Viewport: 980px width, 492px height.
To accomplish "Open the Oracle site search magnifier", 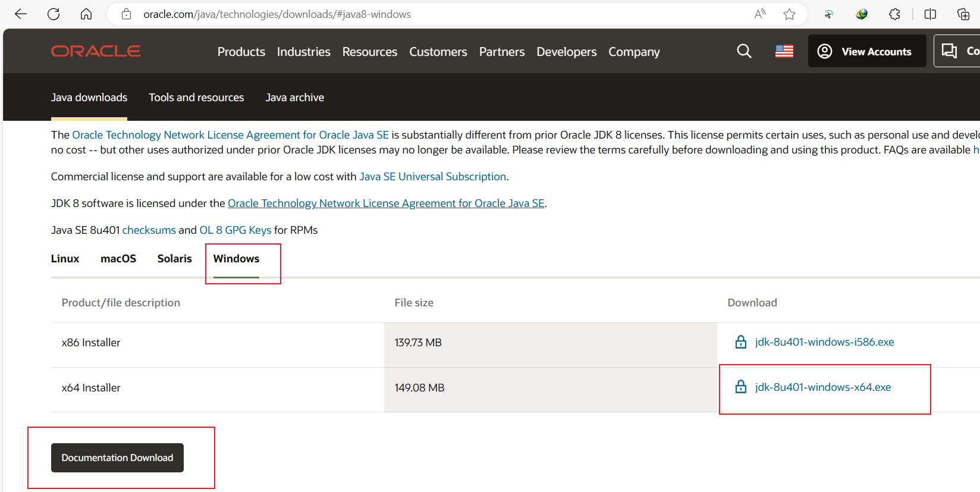I will pos(744,51).
